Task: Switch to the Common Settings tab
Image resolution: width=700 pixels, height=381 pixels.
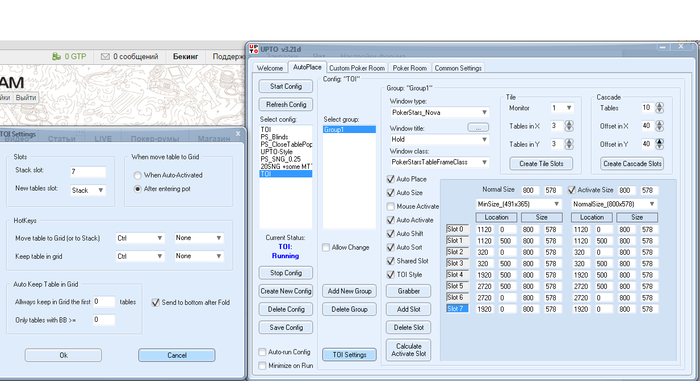Action: 458,68
